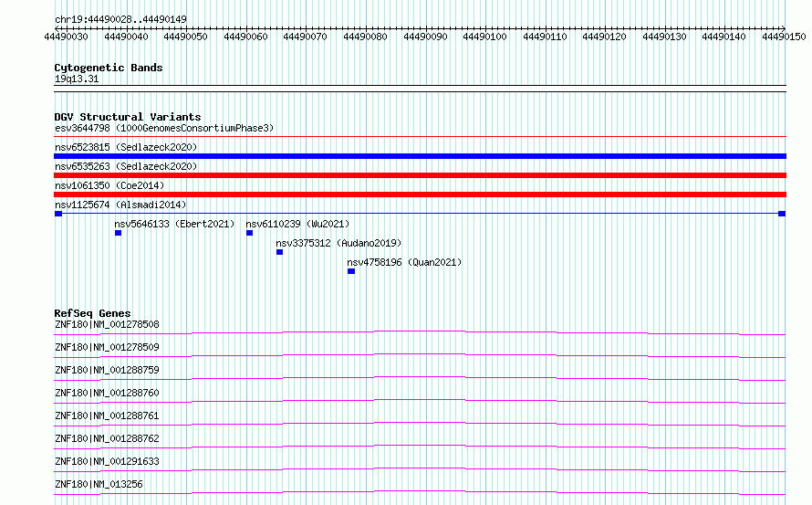812x505 pixels.
Task: Click ruler position 44490120
Action: pyautogui.click(x=604, y=37)
